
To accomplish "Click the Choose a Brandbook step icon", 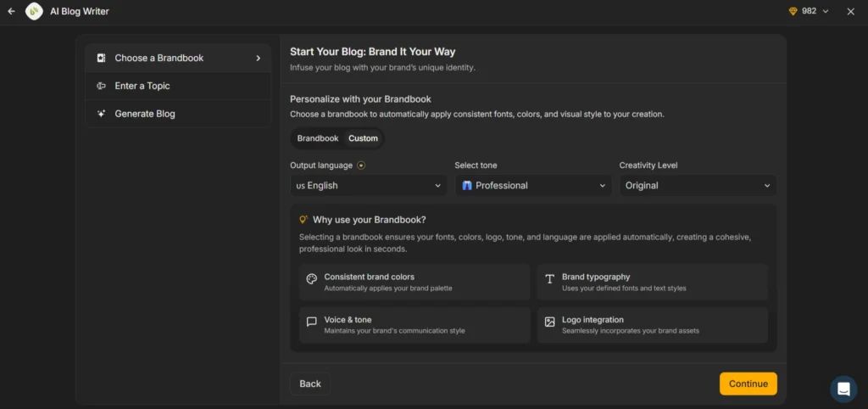I will [102, 58].
